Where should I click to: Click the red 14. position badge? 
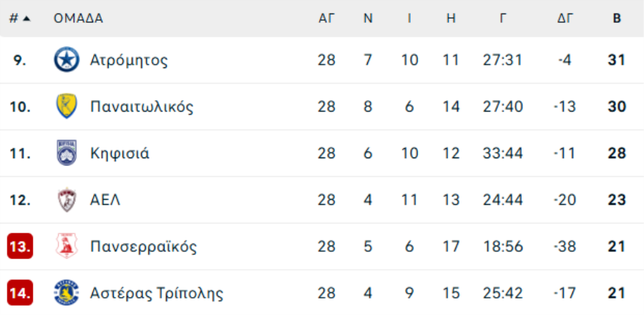20,293
